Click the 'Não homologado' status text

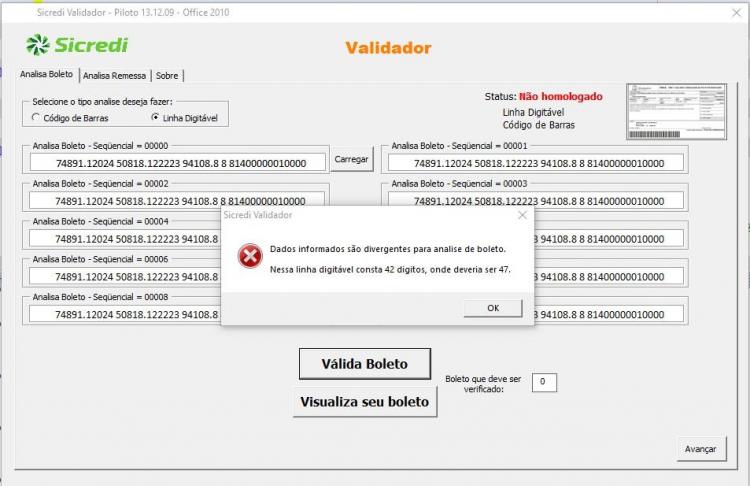(x=561, y=97)
